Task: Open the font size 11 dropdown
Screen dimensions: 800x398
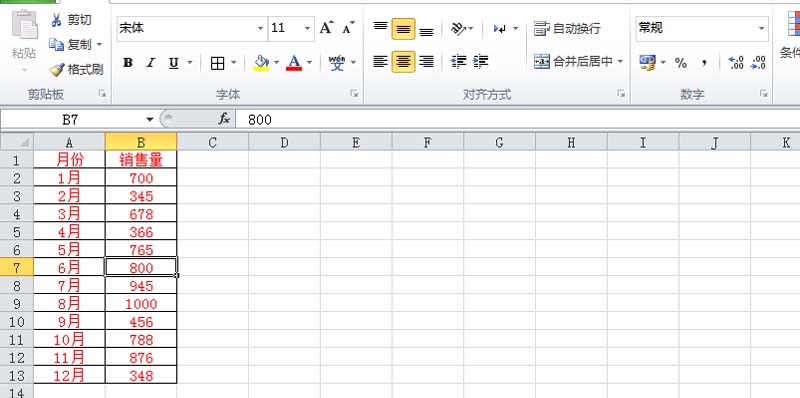Action: pyautogui.click(x=307, y=29)
